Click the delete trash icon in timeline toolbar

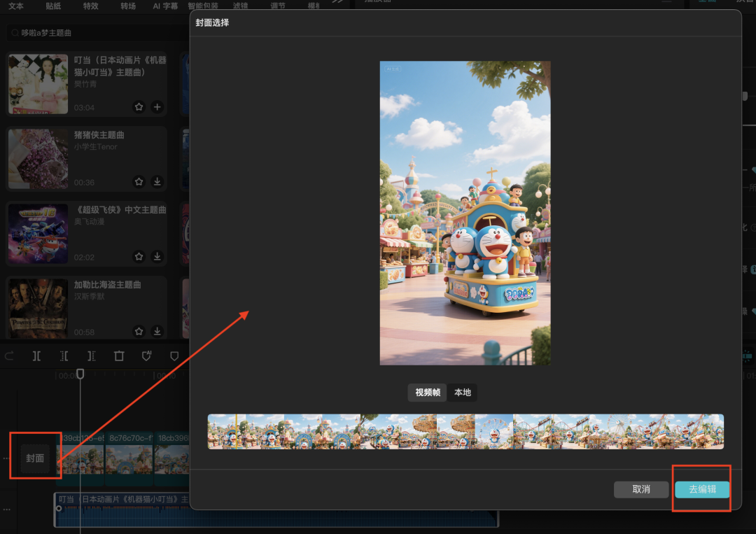click(119, 356)
